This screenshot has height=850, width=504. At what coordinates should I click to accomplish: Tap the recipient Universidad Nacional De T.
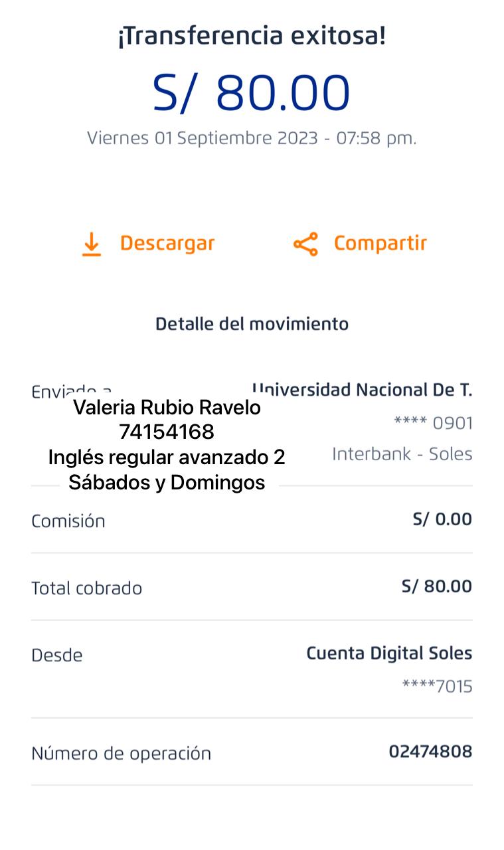tap(363, 390)
